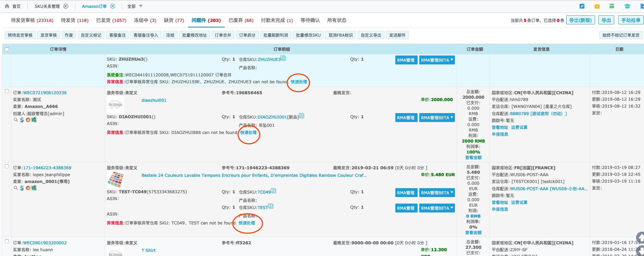Click the orange star badge under Amazon_A666
Image resolution: width=644 pixels, height=256 pixels.
tap(28, 120)
